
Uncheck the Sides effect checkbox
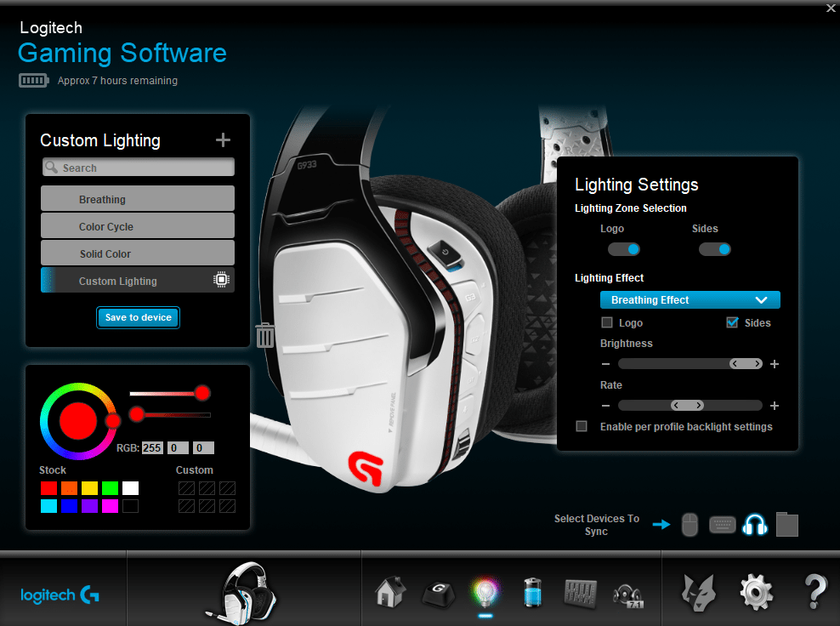(732, 322)
